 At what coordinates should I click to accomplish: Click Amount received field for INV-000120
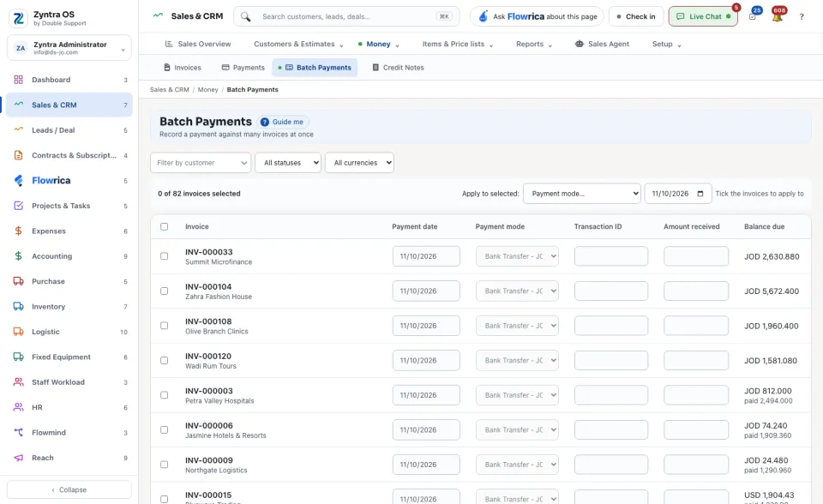click(696, 360)
